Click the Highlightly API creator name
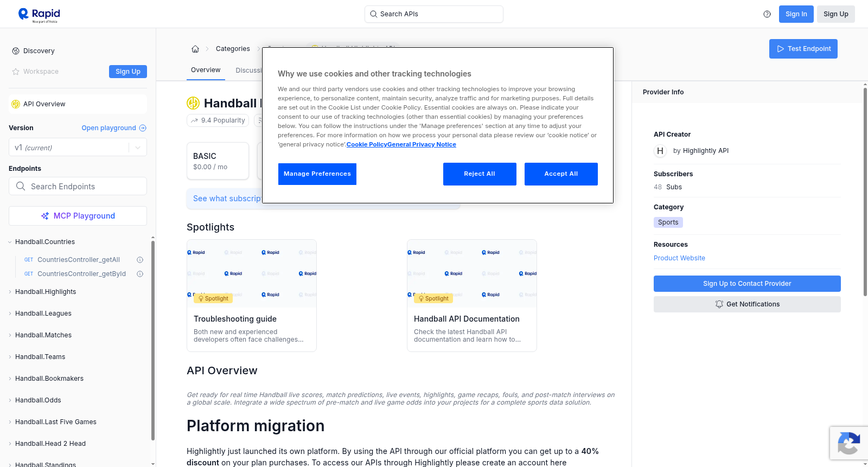The height and width of the screenshot is (467, 868). (x=705, y=151)
